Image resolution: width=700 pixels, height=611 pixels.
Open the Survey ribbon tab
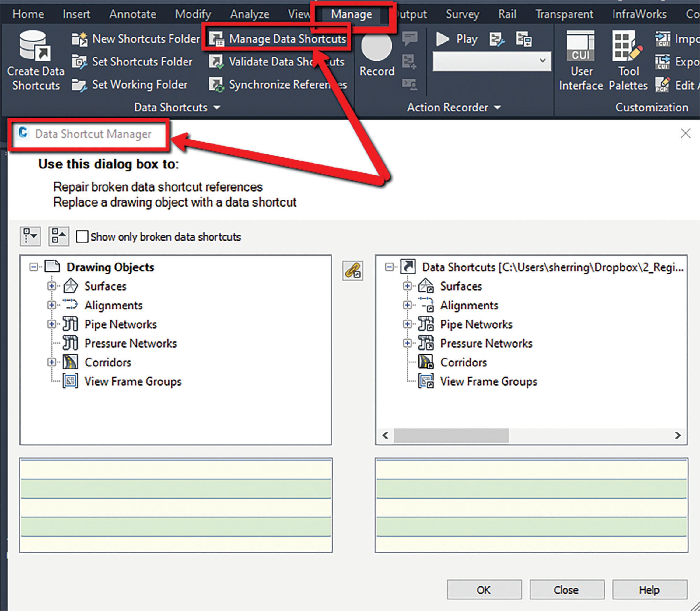coord(463,14)
